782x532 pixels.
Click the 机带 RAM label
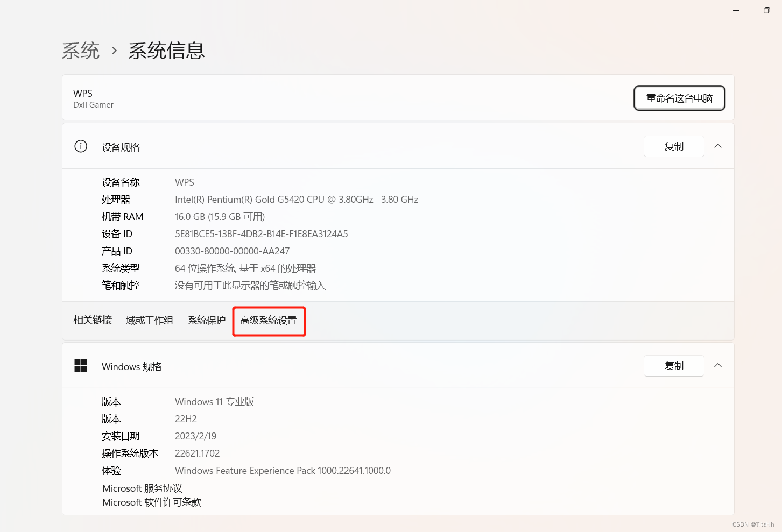coord(123,217)
